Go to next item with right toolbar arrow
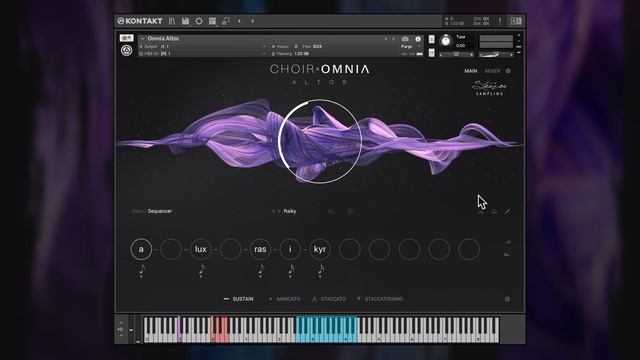640x360 pixels. pos(253,21)
